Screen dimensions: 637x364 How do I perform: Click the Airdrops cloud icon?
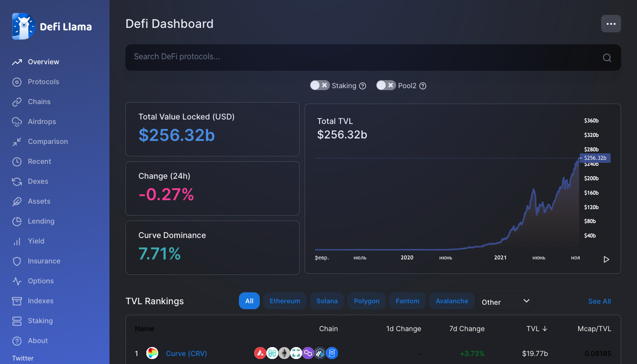[x=17, y=122]
